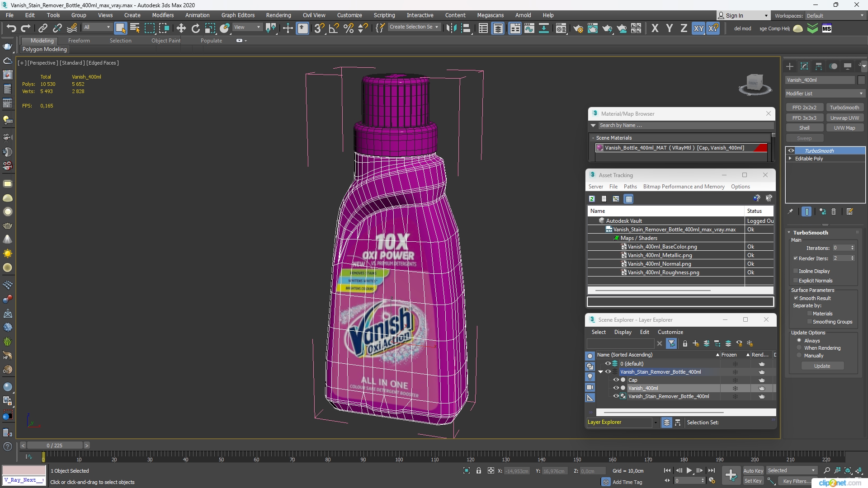The width and height of the screenshot is (868, 488).
Task: Refresh the Asset Tracking list
Action: coord(592,199)
